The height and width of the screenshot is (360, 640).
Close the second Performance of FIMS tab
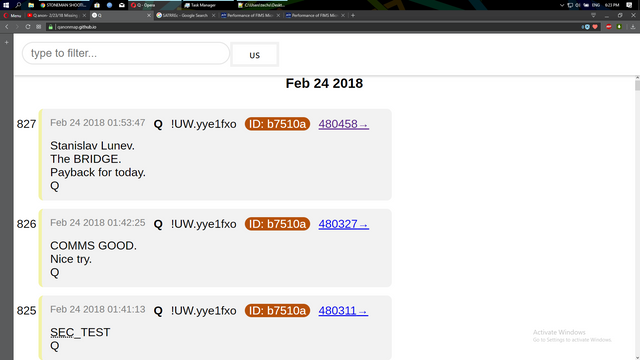[x=343, y=16]
